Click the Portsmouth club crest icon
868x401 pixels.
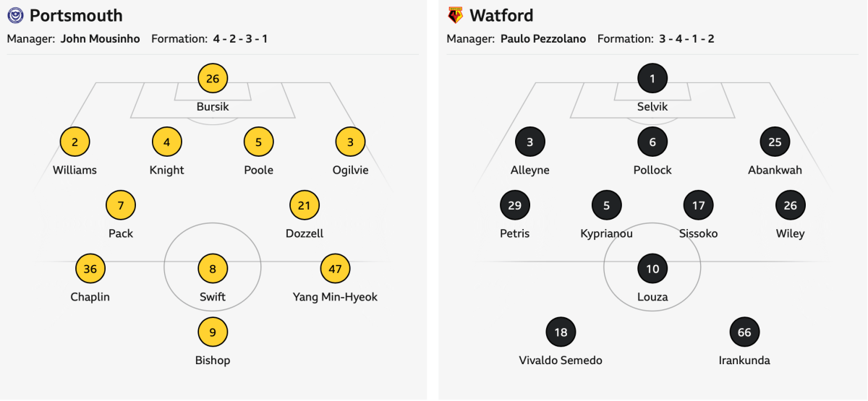(x=15, y=15)
